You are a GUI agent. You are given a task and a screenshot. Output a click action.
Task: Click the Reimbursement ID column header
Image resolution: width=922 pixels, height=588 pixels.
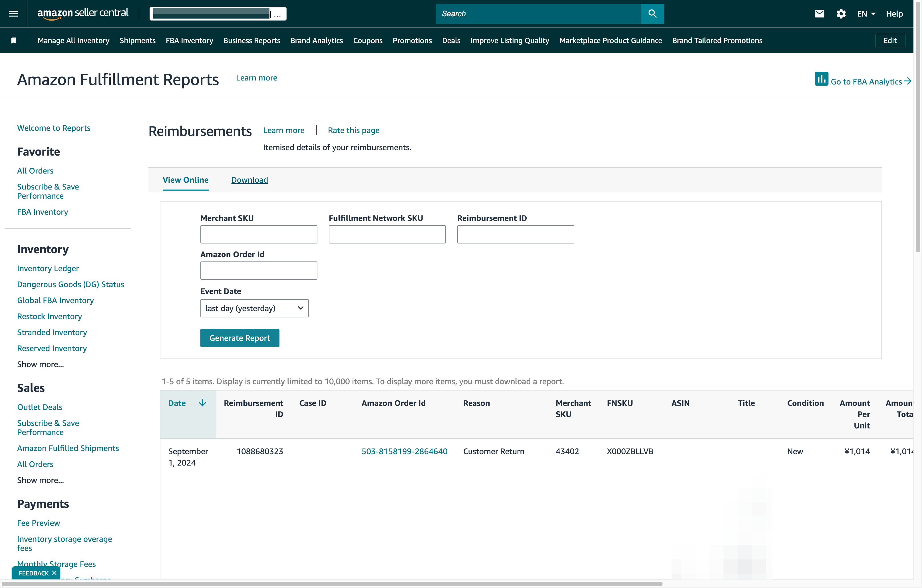click(253, 408)
